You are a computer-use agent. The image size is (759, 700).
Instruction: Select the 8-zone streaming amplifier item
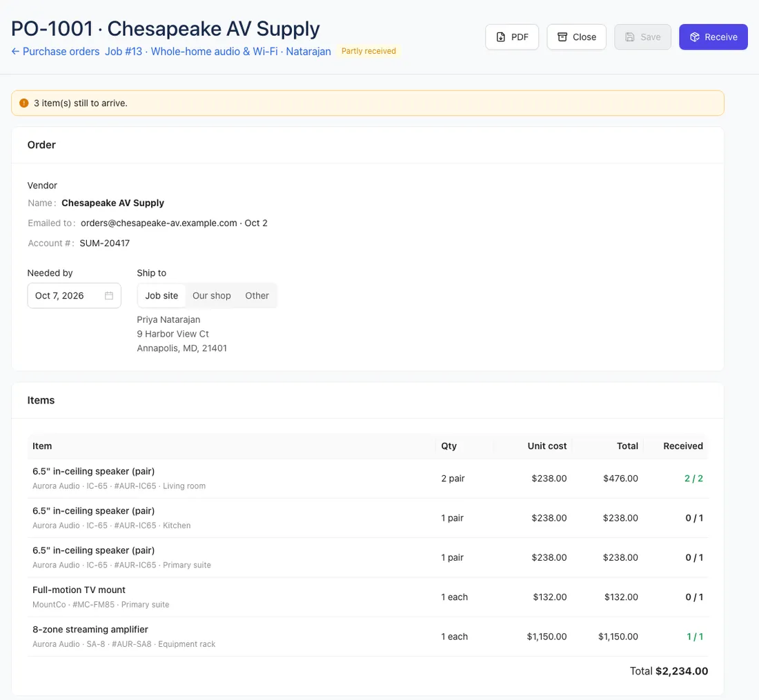coord(367,637)
